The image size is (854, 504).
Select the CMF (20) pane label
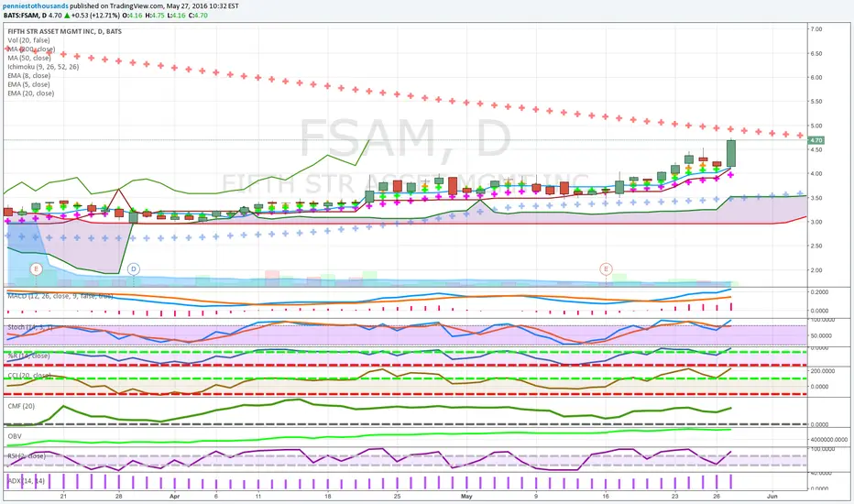pos(21,406)
